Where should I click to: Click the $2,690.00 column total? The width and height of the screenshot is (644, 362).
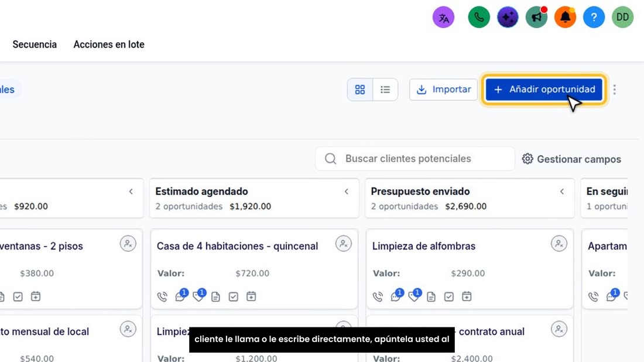point(466,206)
